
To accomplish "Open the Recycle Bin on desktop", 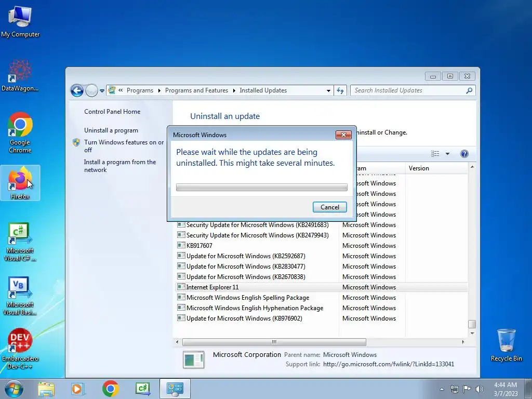I will [x=506, y=345].
